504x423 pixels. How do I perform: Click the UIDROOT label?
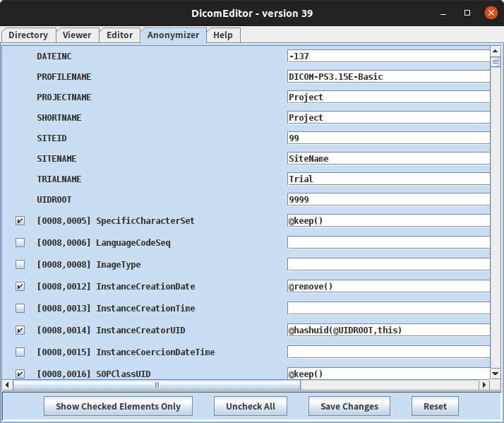pos(54,200)
